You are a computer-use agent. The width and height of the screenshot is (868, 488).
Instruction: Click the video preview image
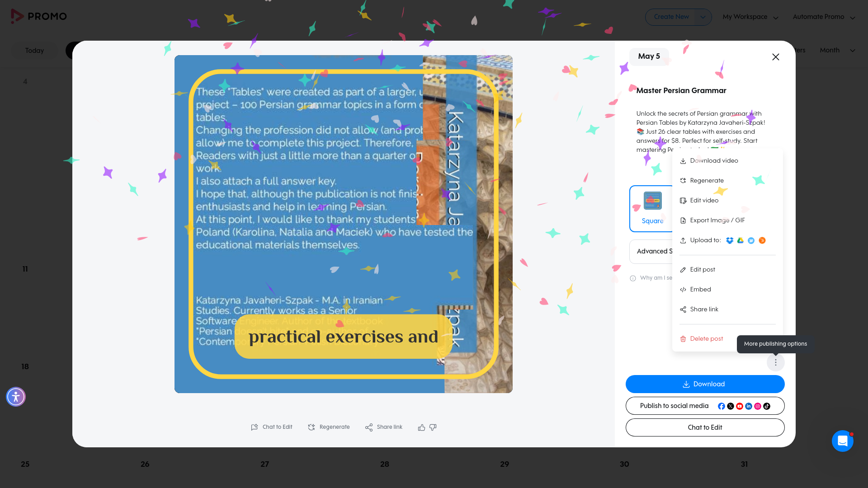344,224
